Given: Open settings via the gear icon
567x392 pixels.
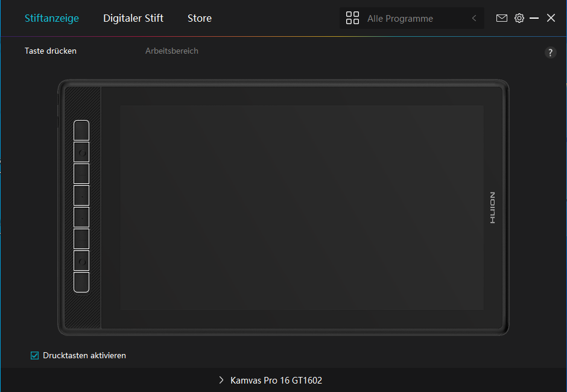Looking at the screenshot, I should coord(519,18).
